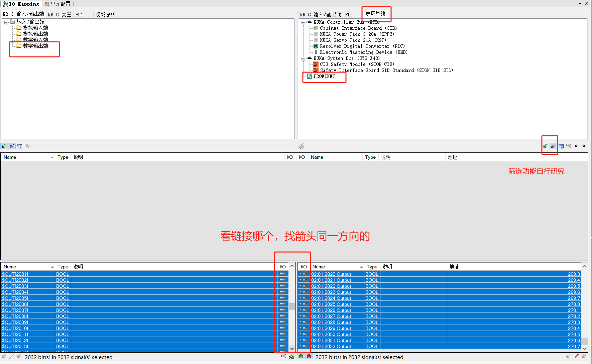Click the right panel search signal icon
Image resolution: width=592 pixels, height=364 pixels.
pos(569,146)
